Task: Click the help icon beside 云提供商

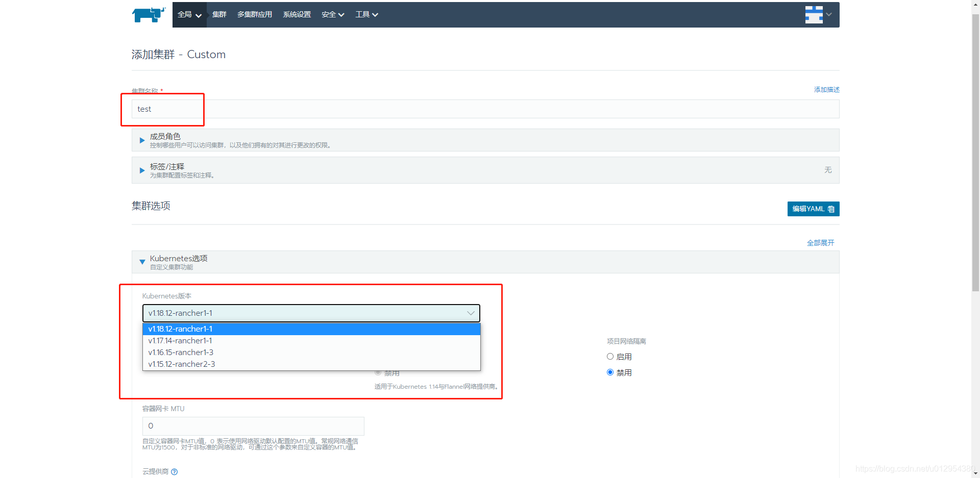Action: point(175,472)
